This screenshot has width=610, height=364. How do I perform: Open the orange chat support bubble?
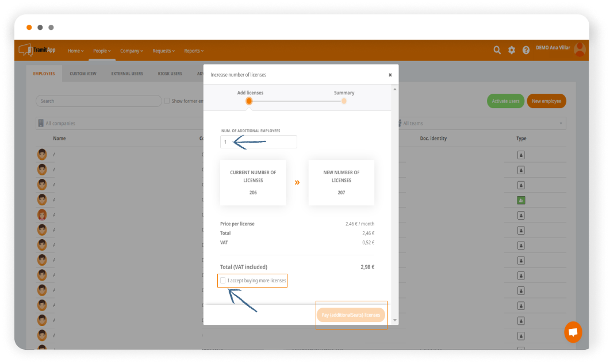tap(573, 332)
